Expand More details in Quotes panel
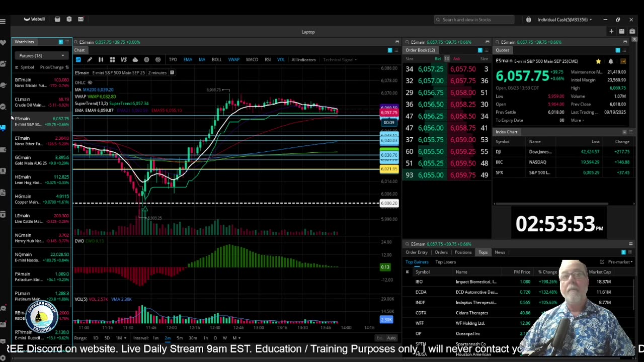 click(577, 120)
